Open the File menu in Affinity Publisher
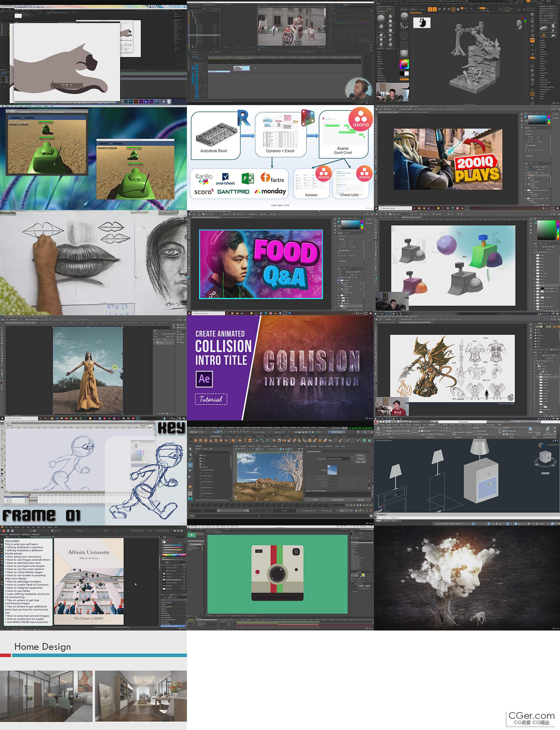 click(6, 527)
